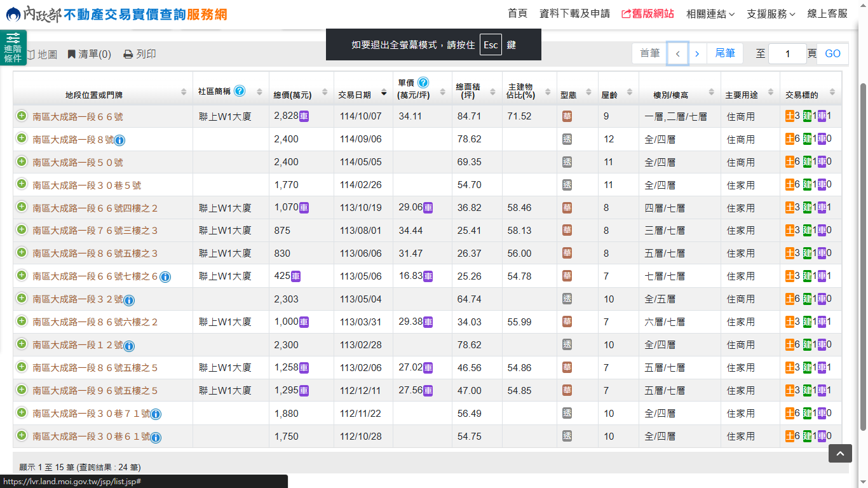The image size is (868, 488).
Task: Open the 清單(0) bookmark list
Action: [x=89, y=55]
